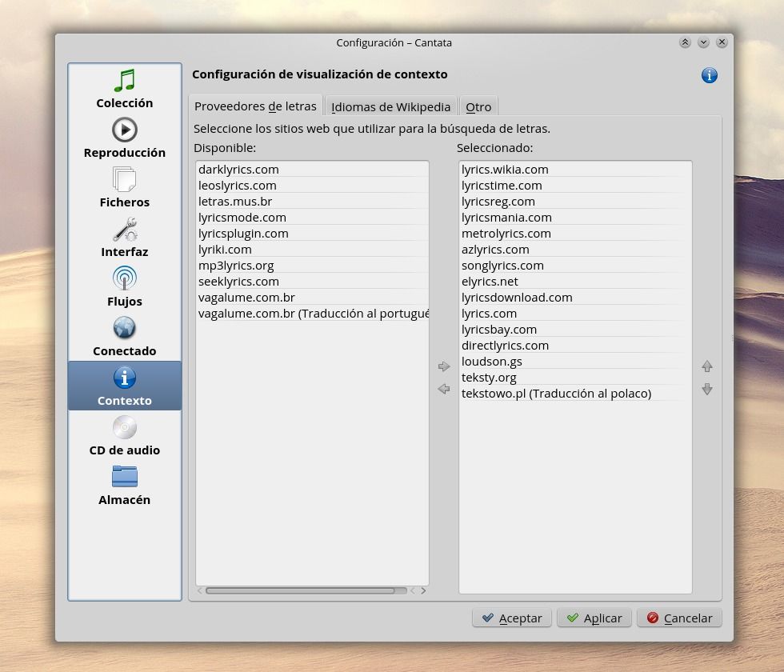784x672 pixels.
Task: Open CD de audio settings
Action: [x=124, y=436]
